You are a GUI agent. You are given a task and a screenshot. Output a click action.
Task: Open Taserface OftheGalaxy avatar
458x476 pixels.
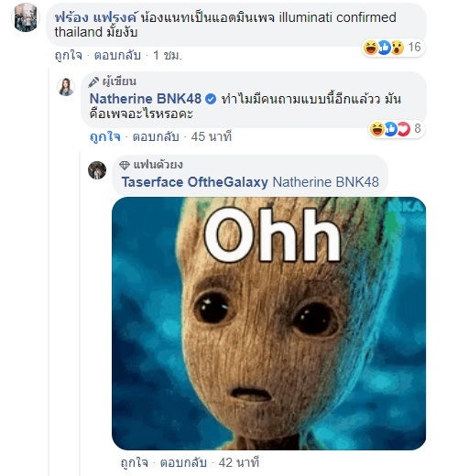pyautogui.click(x=97, y=170)
